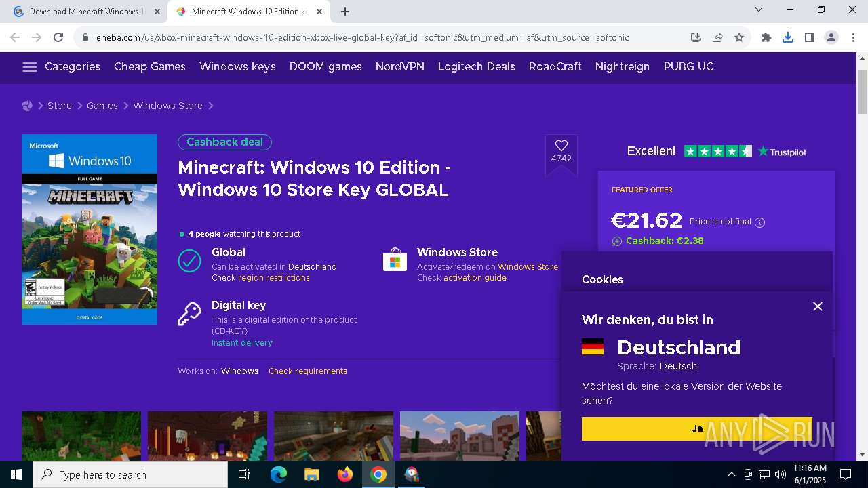Open Nightreign menu item
868x488 pixels.
[623, 66]
